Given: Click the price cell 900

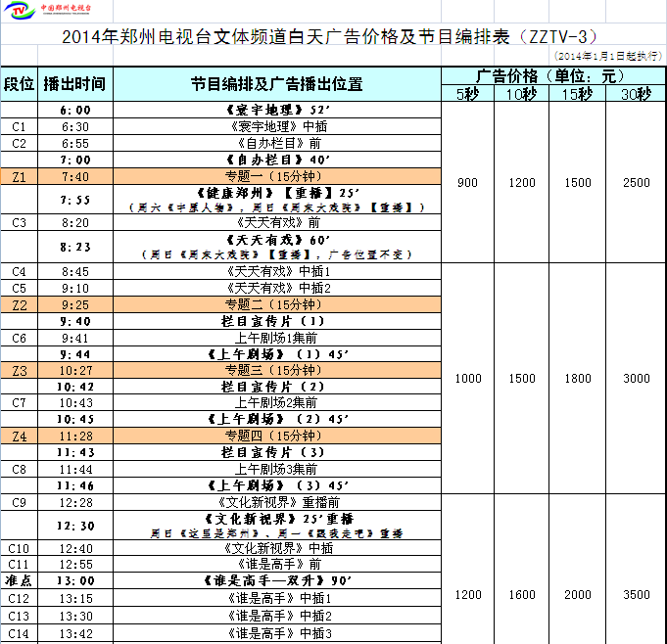Looking at the screenshot, I should tap(467, 182).
